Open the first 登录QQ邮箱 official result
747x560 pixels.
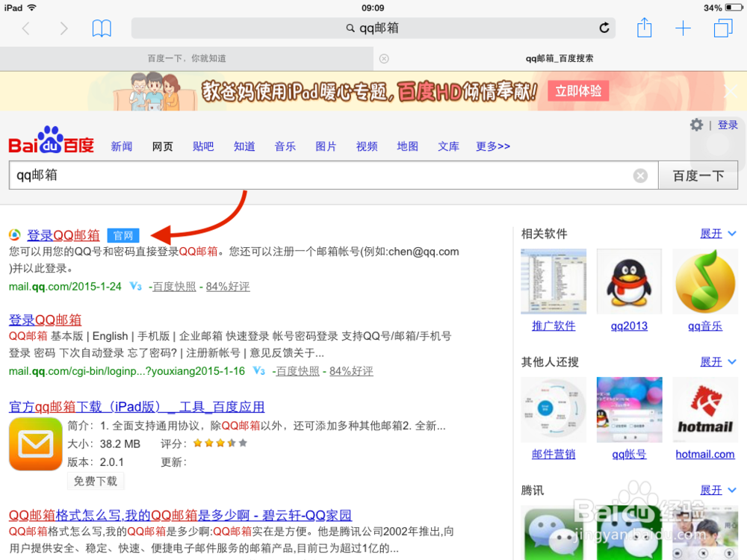(63, 235)
